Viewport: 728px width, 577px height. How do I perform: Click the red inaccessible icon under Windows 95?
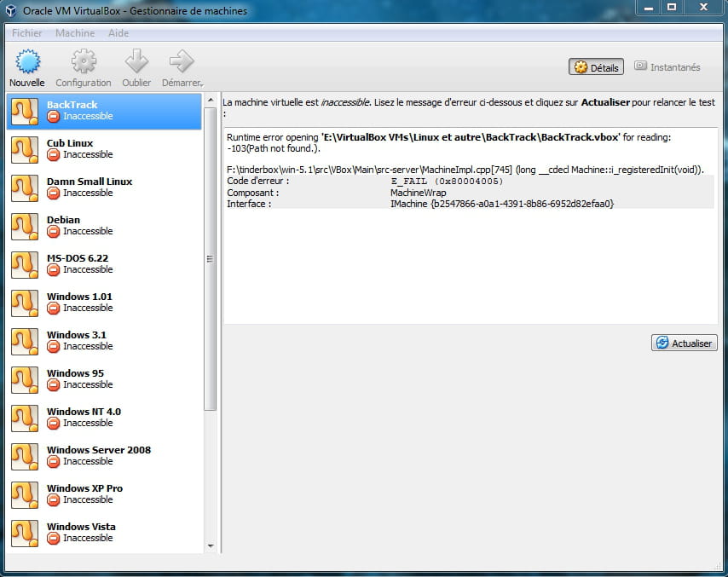(x=54, y=385)
